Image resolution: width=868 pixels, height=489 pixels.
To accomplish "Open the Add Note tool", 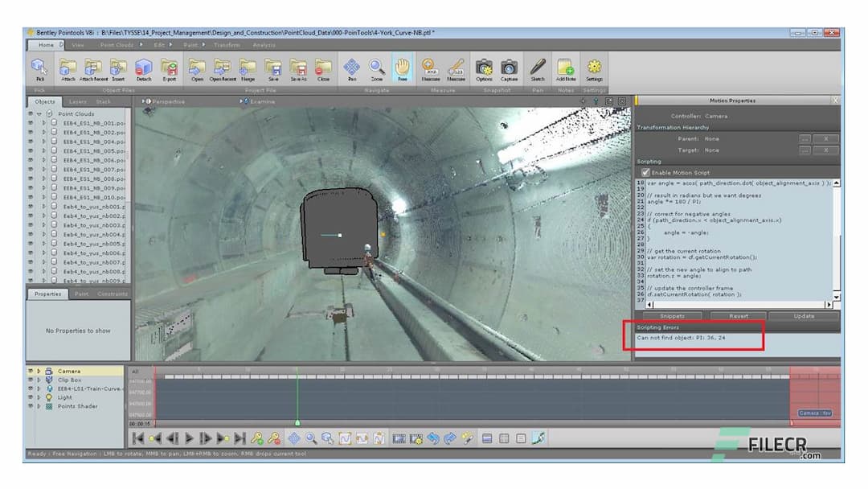I will click(564, 68).
